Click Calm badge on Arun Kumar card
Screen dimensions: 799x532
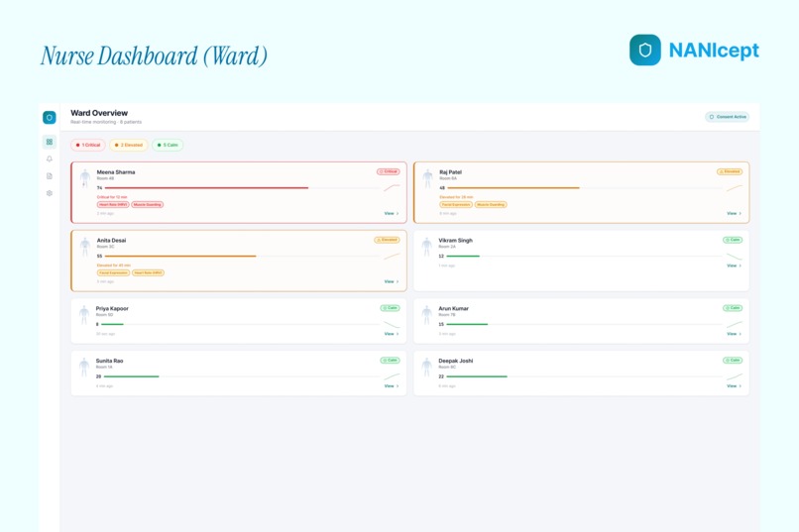pyautogui.click(x=733, y=308)
